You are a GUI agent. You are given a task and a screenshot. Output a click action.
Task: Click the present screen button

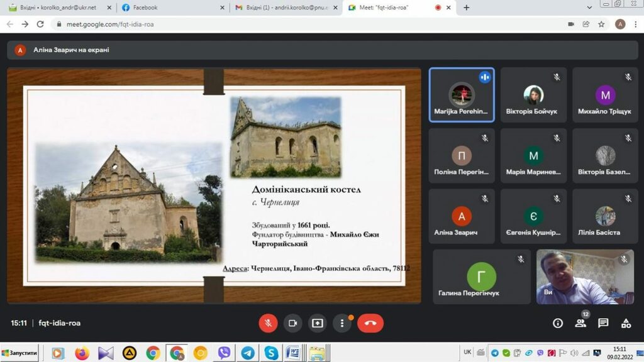(x=318, y=323)
